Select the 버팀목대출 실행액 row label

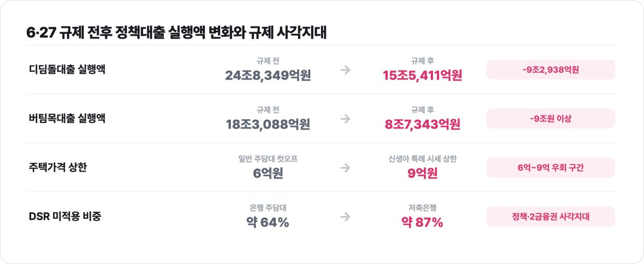[x=67, y=118]
